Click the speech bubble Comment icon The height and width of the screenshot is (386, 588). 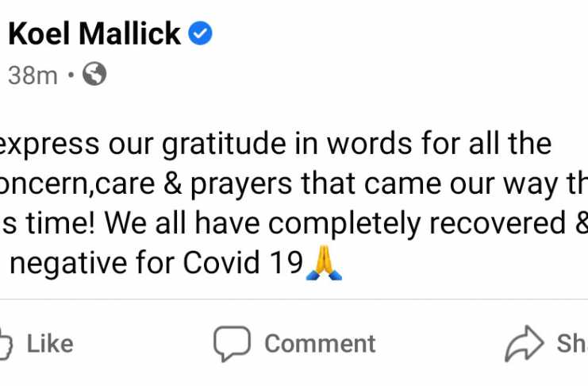232,343
